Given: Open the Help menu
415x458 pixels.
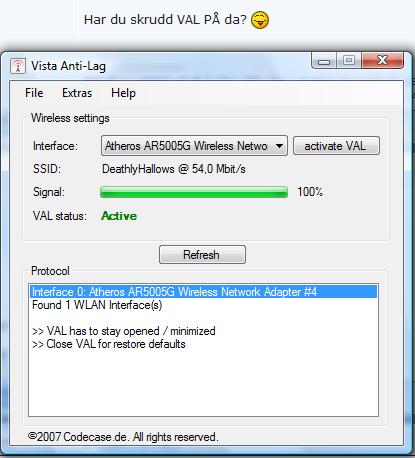Looking at the screenshot, I should [123, 93].
